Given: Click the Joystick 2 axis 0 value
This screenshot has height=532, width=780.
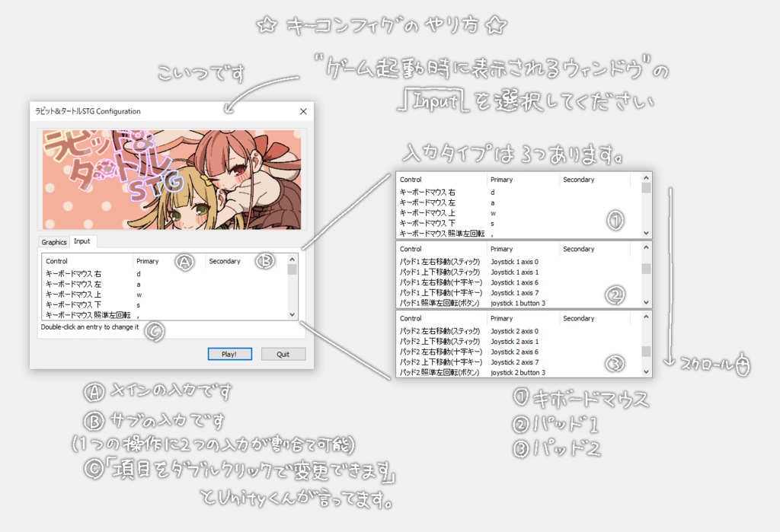Looking at the screenshot, I should (x=514, y=331).
